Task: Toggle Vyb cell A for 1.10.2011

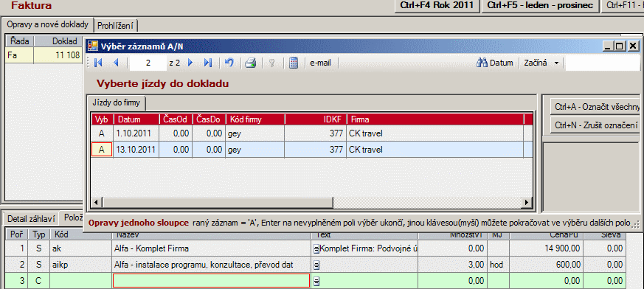Action: pyautogui.click(x=102, y=133)
